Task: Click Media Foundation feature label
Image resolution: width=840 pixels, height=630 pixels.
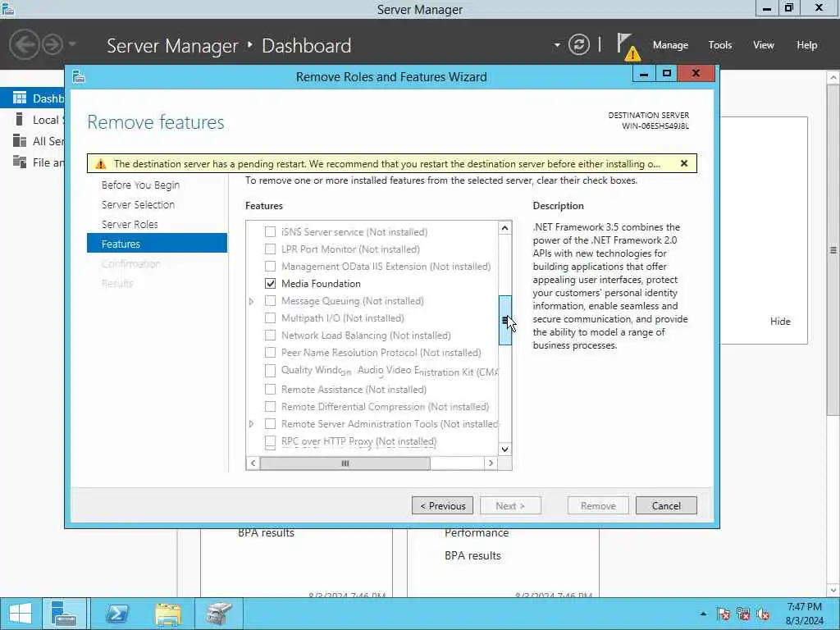Action: click(x=321, y=283)
